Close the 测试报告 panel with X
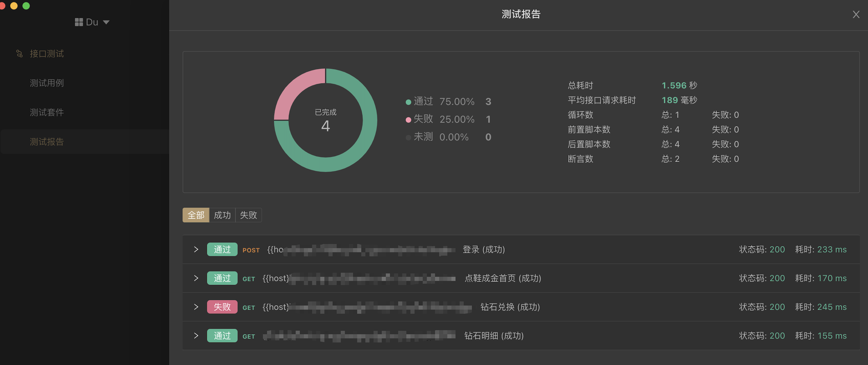This screenshot has height=365, width=868. click(x=856, y=14)
